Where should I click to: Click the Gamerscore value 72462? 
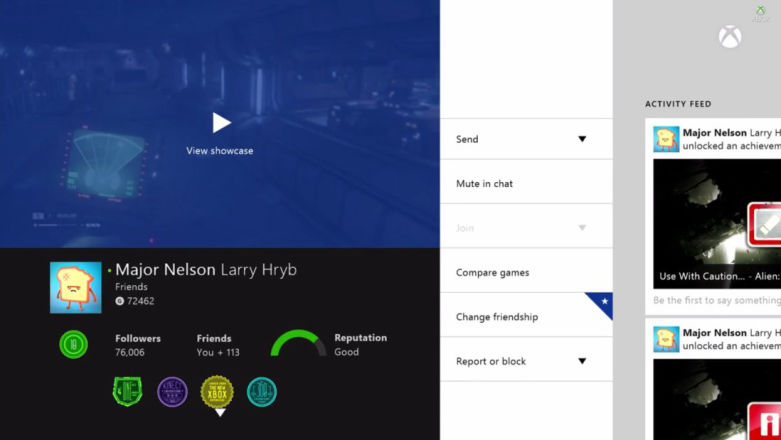coord(140,301)
